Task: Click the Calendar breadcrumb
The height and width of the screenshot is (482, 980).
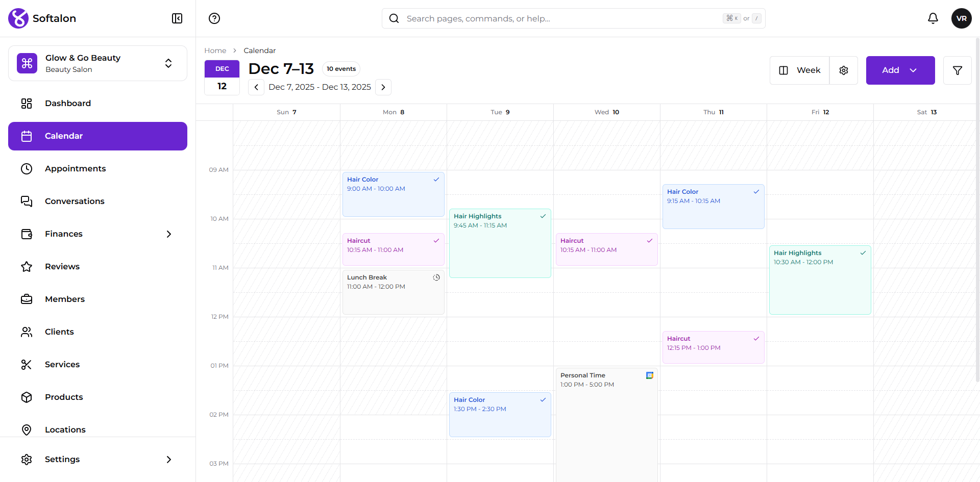Action: [x=260, y=50]
